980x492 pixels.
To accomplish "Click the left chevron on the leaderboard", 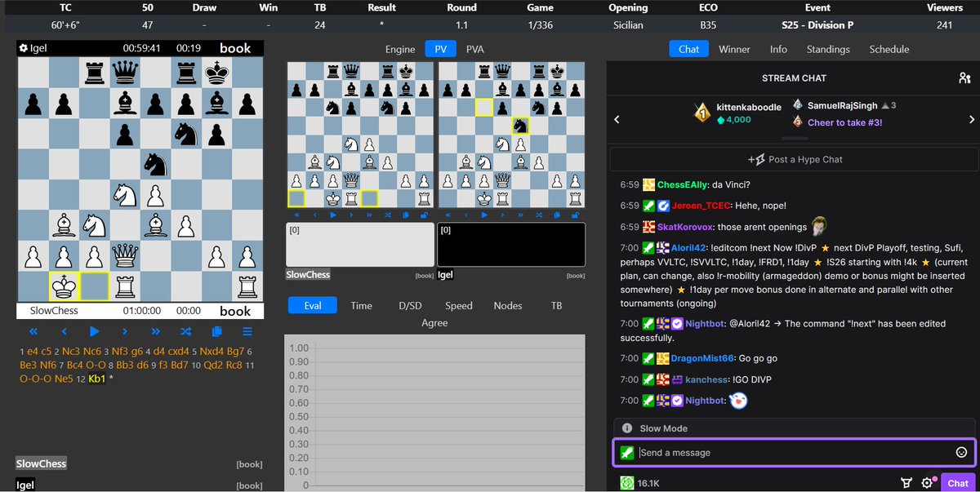I will coord(617,118).
